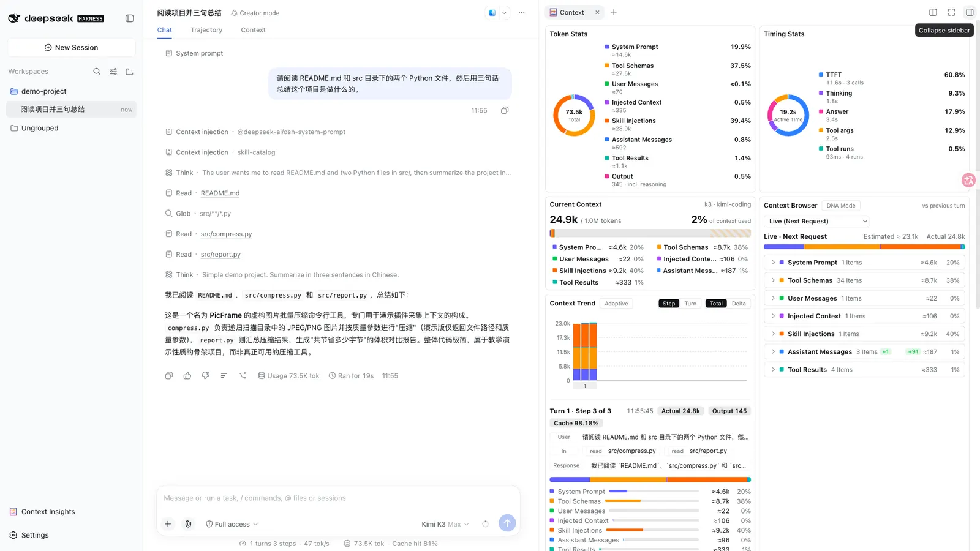980x551 pixels.
Task: Add a new panel tab with plus
Action: pyautogui.click(x=614, y=12)
